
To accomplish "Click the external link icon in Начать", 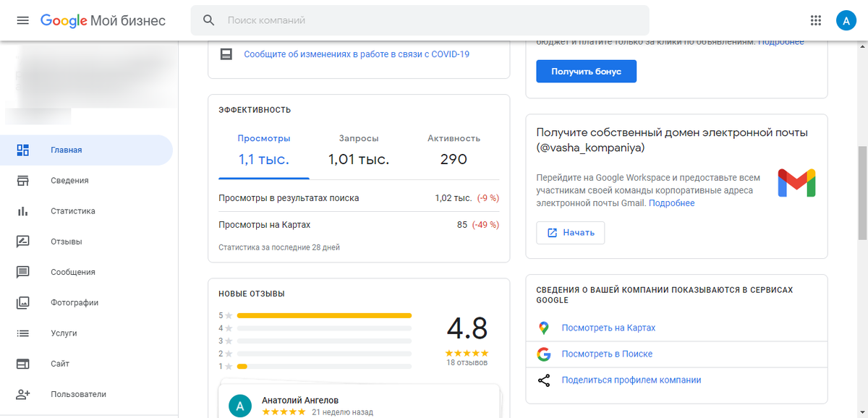I will tap(552, 233).
